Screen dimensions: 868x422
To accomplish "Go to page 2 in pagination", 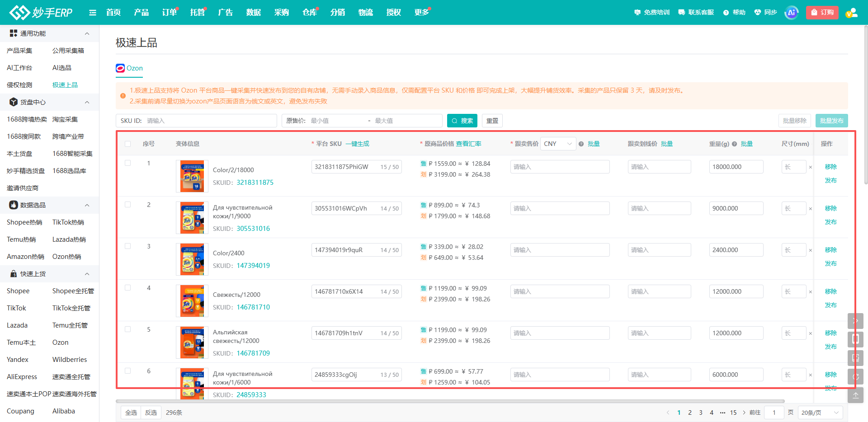I will (x=690, y=413).
